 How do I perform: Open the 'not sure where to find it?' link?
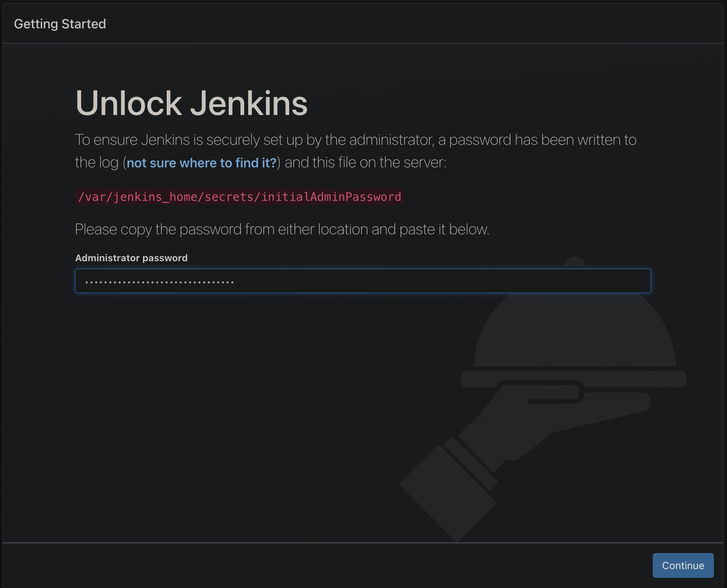point(202,163)
